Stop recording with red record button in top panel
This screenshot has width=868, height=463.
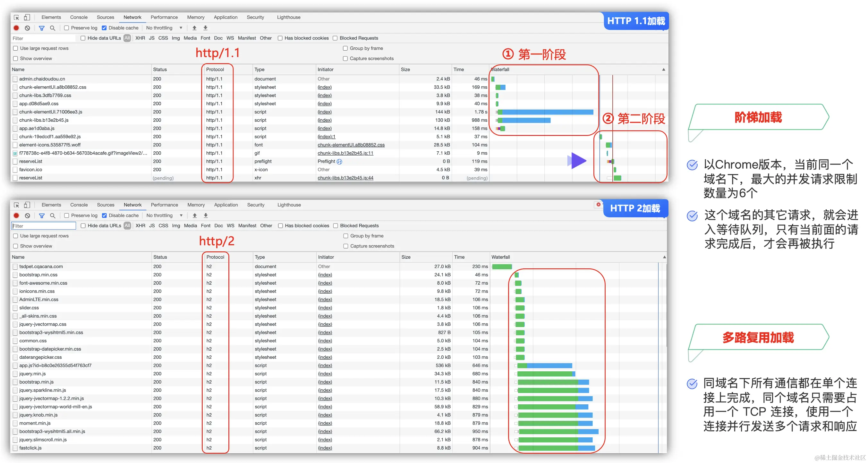(16, 28)
